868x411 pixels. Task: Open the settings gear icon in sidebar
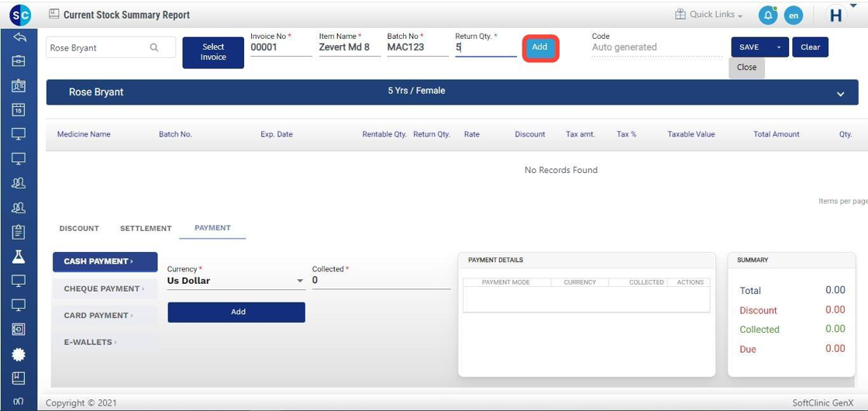point(19,354)
